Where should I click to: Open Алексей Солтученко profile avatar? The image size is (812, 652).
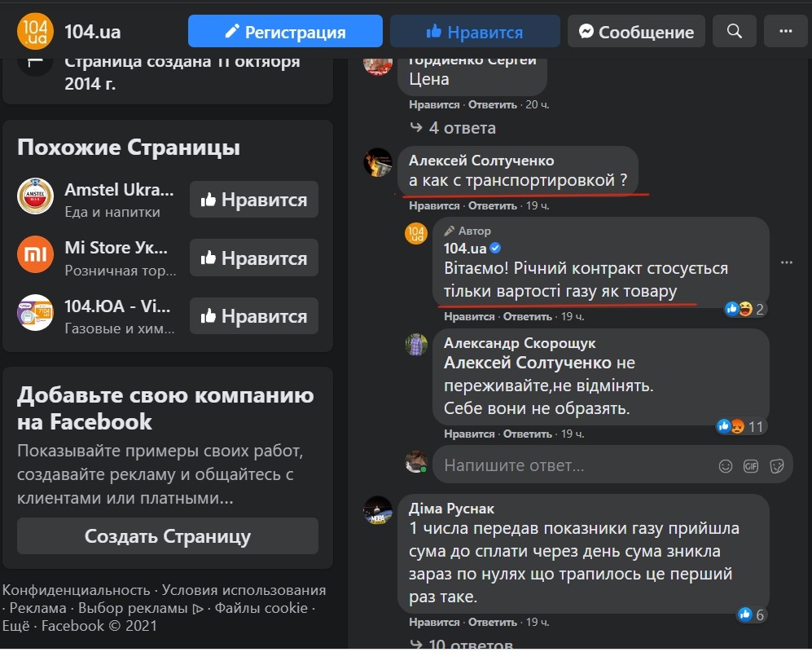click(x=378, y=162)
